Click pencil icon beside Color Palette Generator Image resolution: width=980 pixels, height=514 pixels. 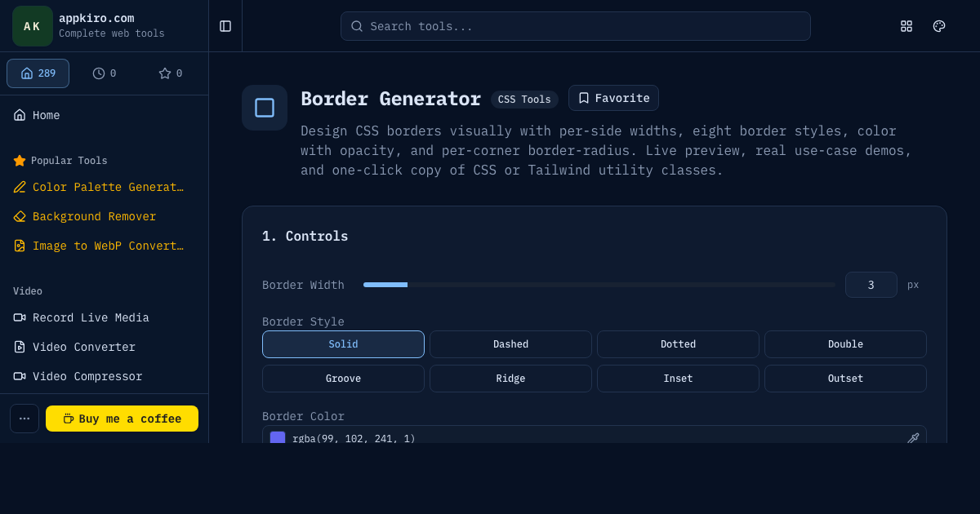coord(20,187)
